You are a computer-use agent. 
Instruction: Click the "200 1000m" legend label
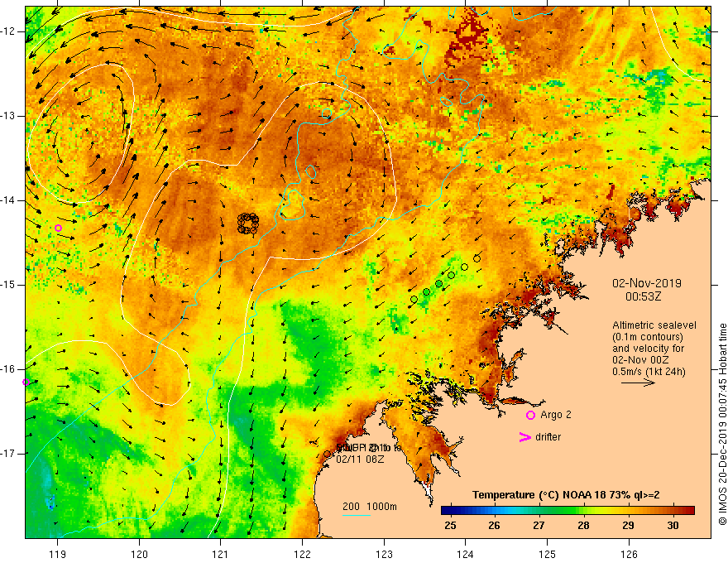(x=370, y=507)
